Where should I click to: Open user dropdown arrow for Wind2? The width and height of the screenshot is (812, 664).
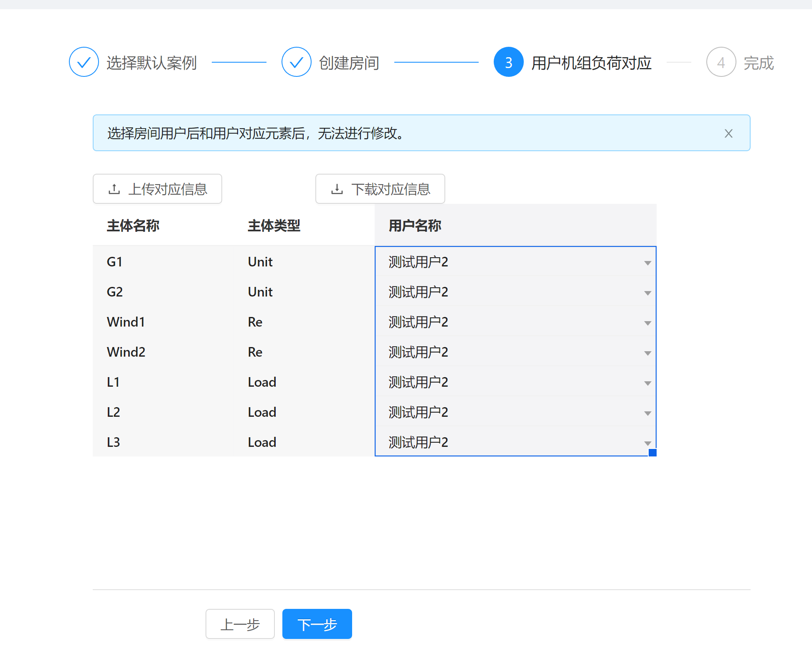click(647, 353)
